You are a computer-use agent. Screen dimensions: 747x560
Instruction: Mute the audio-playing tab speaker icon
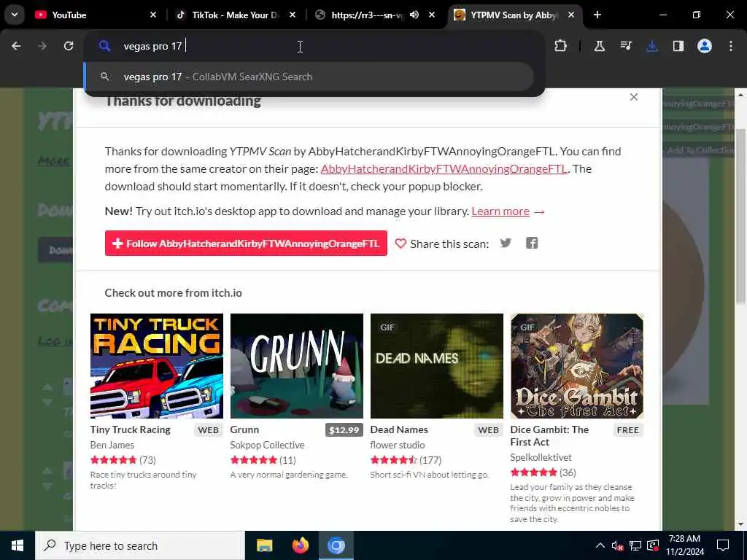414,15
